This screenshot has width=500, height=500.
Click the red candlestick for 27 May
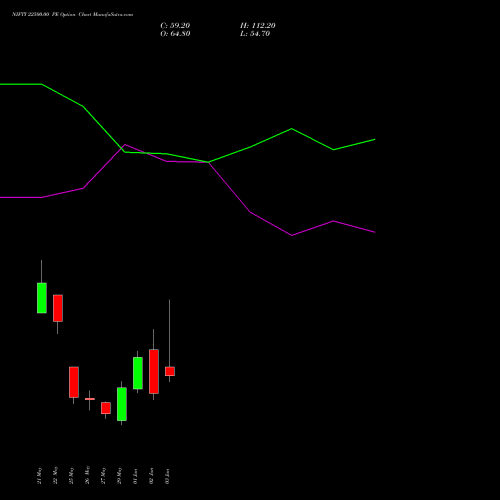106,408
